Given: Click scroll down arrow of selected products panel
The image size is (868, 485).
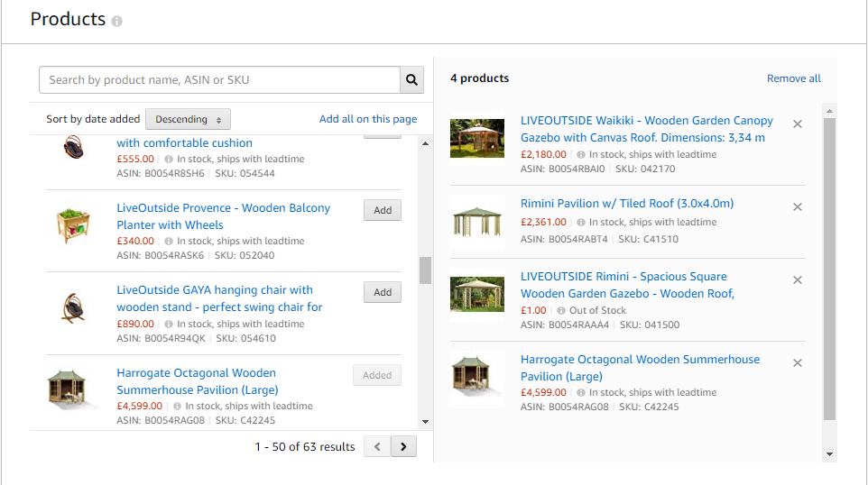Looking at the screenshot, I should 829,454.
